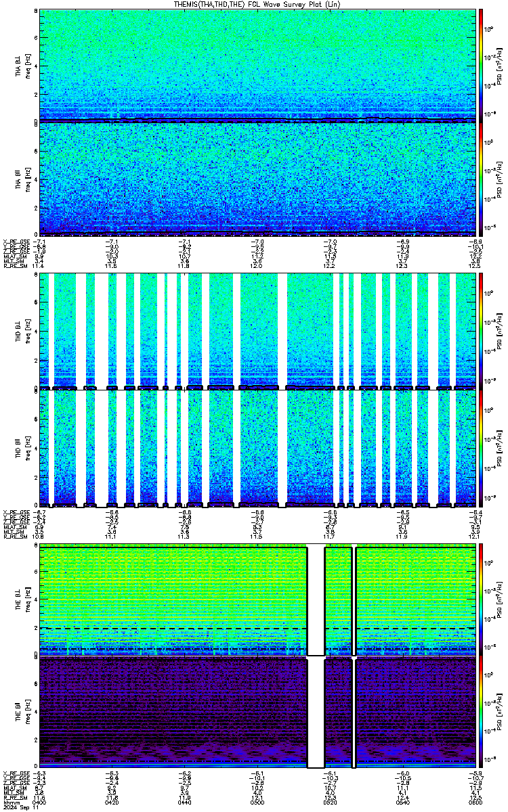
Task: Click the 0440 time tick label
Action: pyautogui.click(x=184, y=802)
